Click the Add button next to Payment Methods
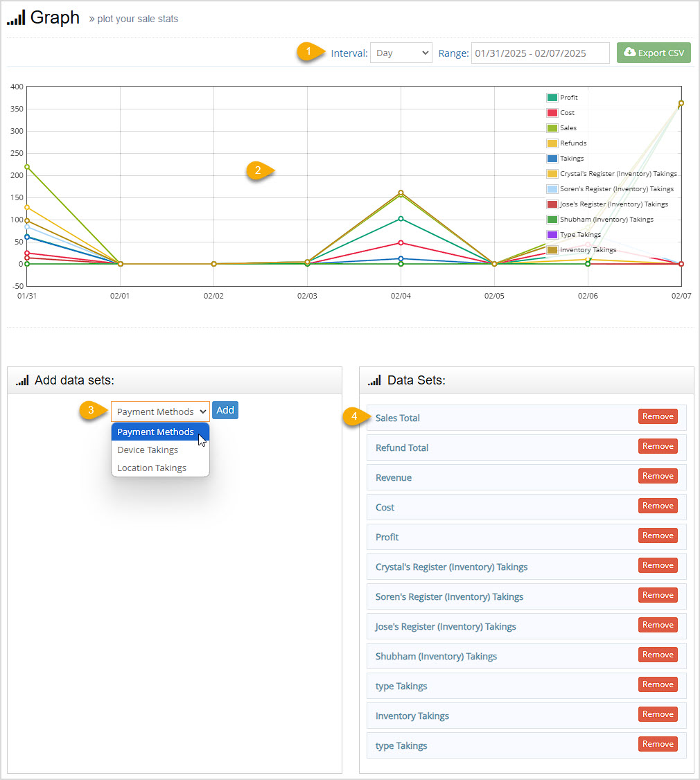 [225, 409]
